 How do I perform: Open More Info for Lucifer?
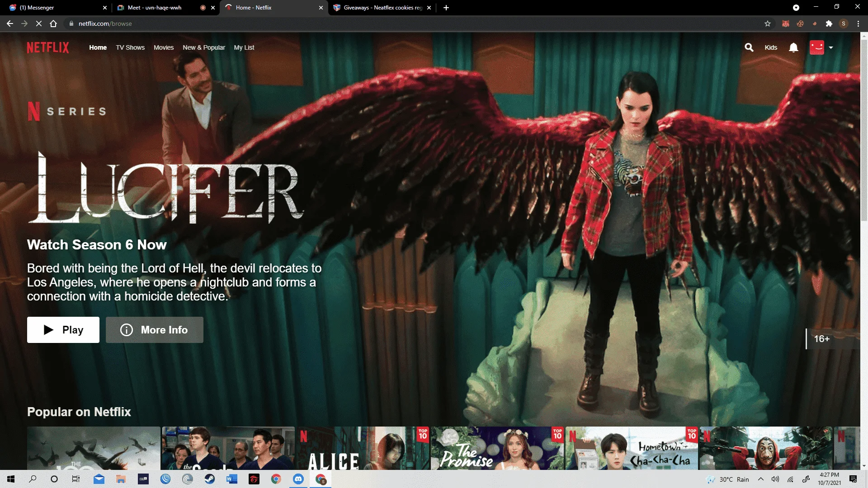pos(155,330)
